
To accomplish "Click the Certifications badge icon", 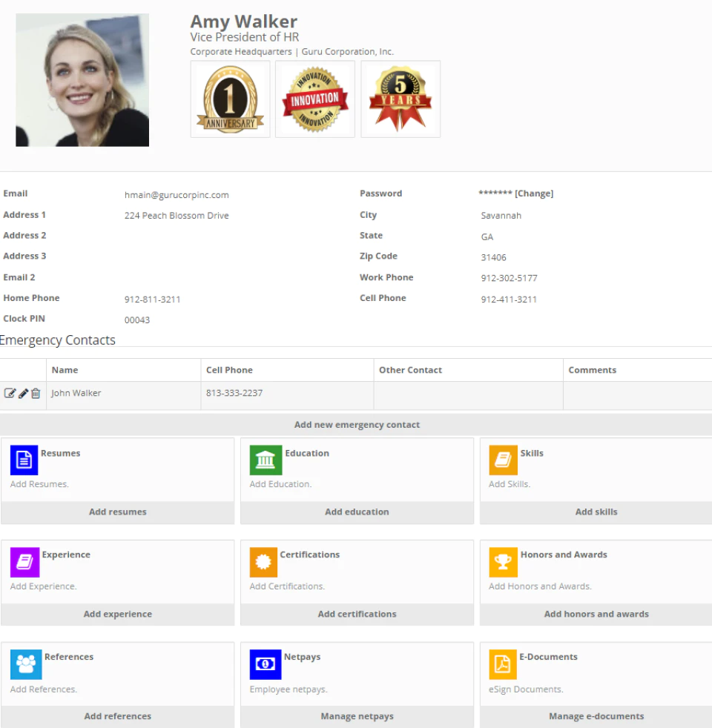I will tap(263, 562).
